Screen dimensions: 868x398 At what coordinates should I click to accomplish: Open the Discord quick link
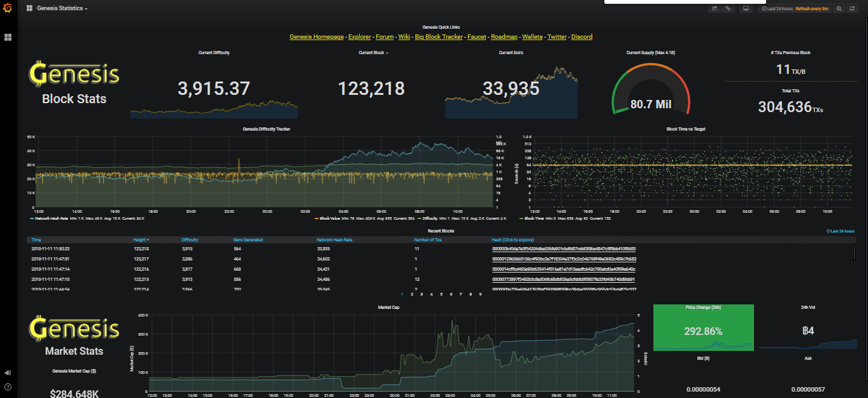click(581, 37)
